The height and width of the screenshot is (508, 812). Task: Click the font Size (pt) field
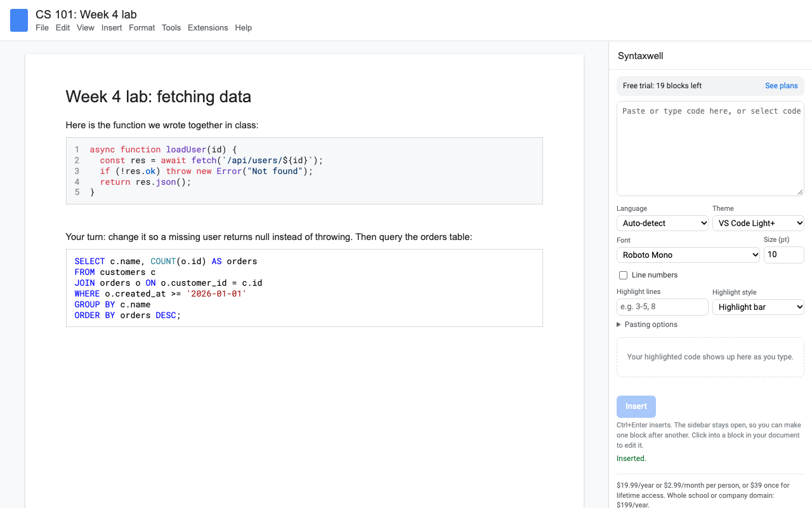tap(784, 255)
